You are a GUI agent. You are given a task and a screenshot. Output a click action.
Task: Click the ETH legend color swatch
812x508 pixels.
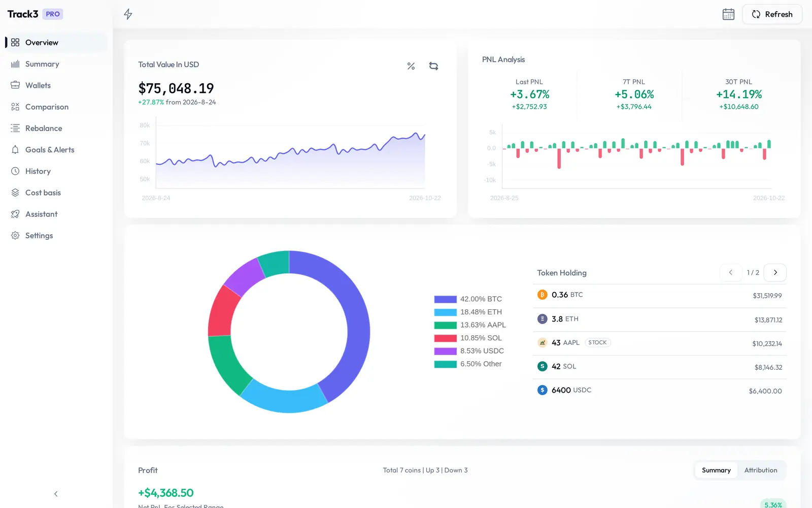tap(446, 312)
